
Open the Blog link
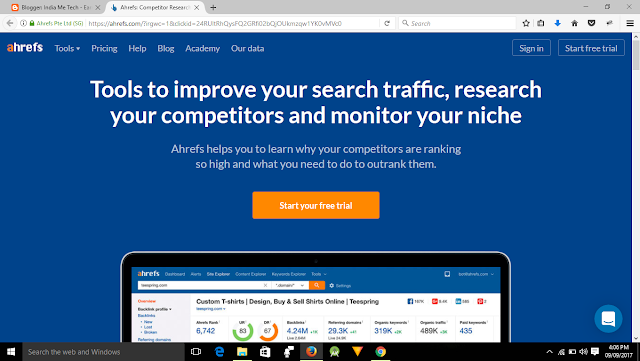(166, 49)
